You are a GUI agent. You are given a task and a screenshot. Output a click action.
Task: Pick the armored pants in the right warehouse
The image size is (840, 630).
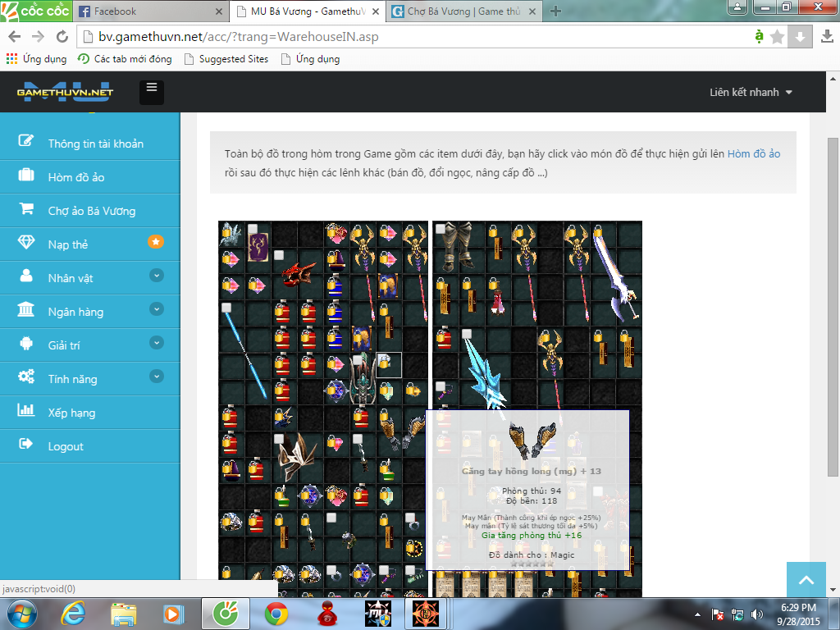click(x=457, y=246)
